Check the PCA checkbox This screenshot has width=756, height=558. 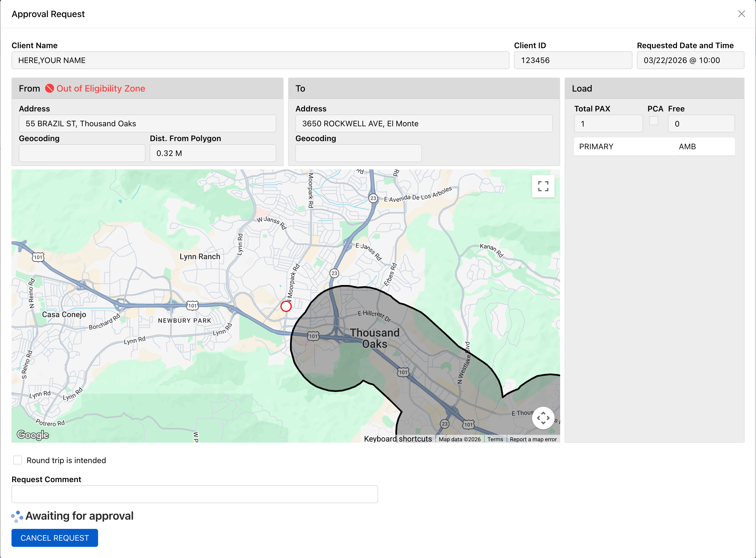[x=654, y=121]
